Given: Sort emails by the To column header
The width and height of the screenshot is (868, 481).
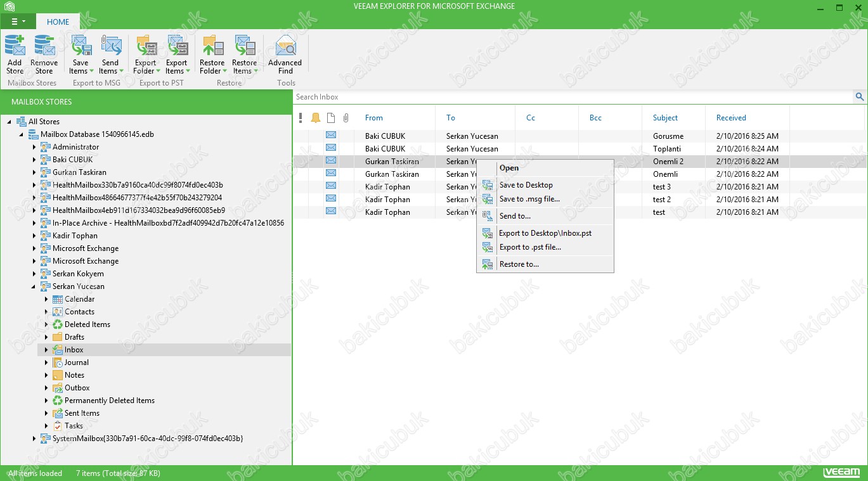Looking at the screenshot, I should coord(451,118).
